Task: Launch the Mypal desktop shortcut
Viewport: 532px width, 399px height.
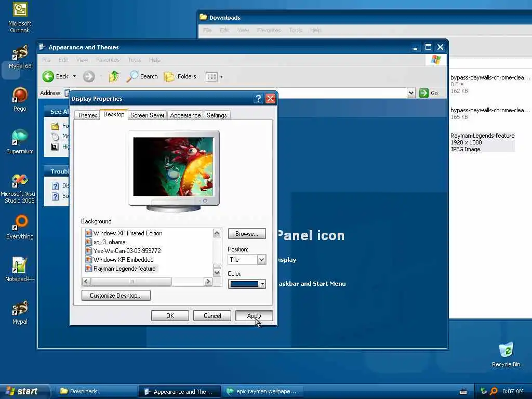Action: (20, 312)
